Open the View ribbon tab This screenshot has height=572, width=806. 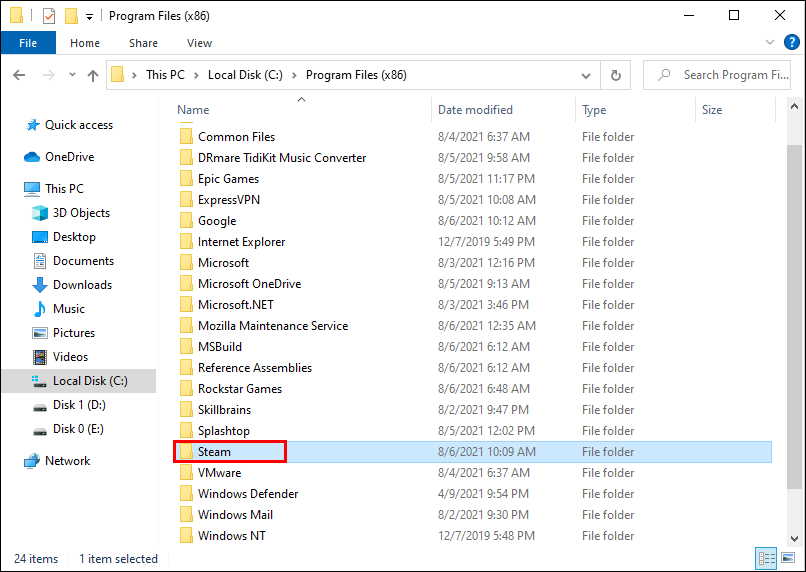[199, 43]
